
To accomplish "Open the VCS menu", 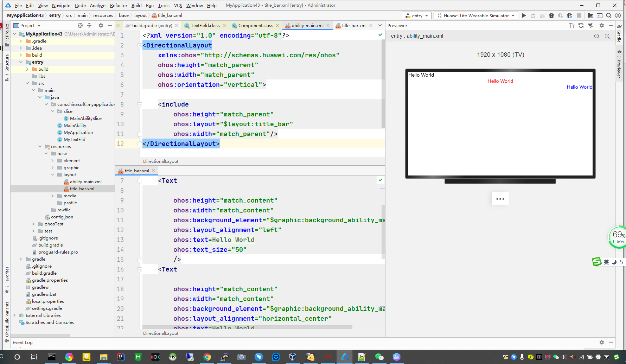I will click(178, 5).
